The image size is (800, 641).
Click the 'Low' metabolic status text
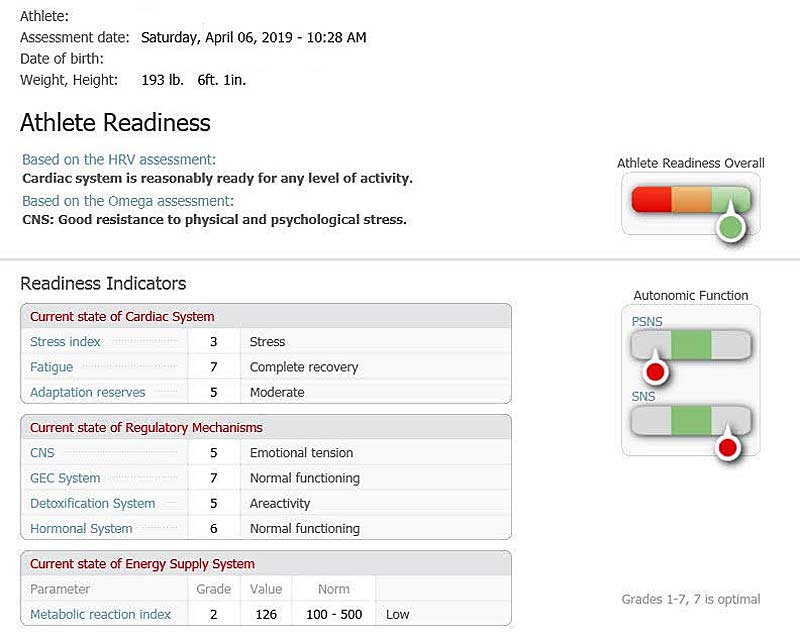[397, 614]
